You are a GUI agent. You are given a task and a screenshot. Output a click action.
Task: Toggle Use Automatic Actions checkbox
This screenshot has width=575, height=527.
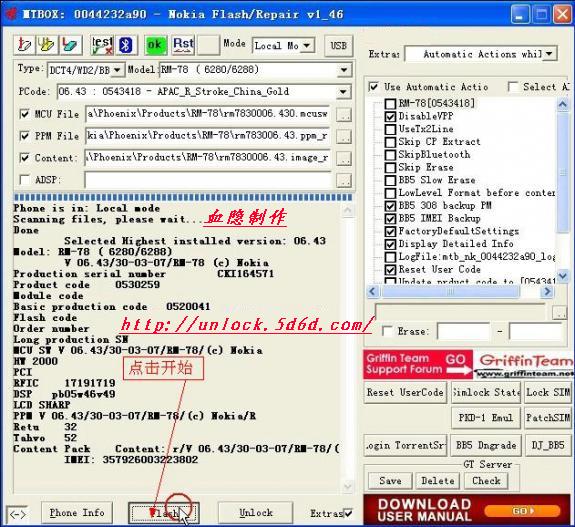pos(373,87)
